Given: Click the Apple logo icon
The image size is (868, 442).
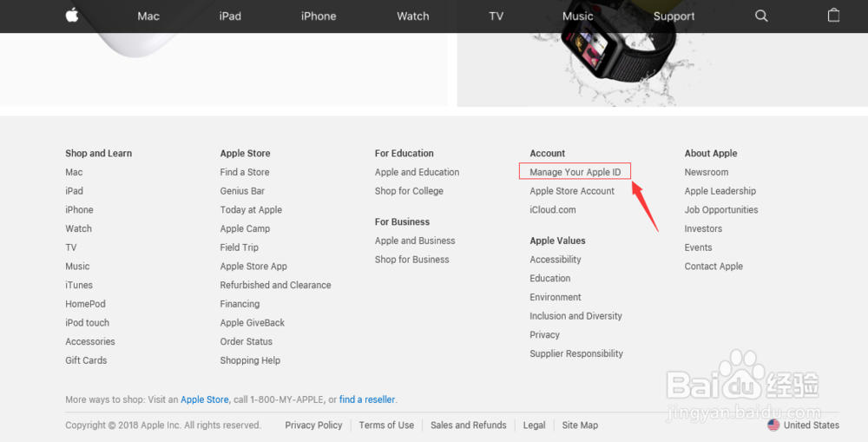Looking at the screenshot, I should 72,16.
